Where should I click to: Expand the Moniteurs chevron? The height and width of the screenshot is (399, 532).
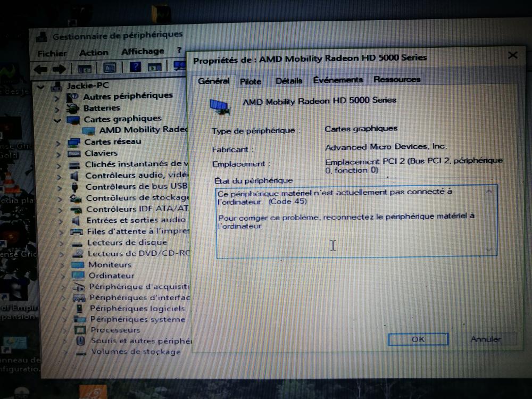(x=62, y=265)
